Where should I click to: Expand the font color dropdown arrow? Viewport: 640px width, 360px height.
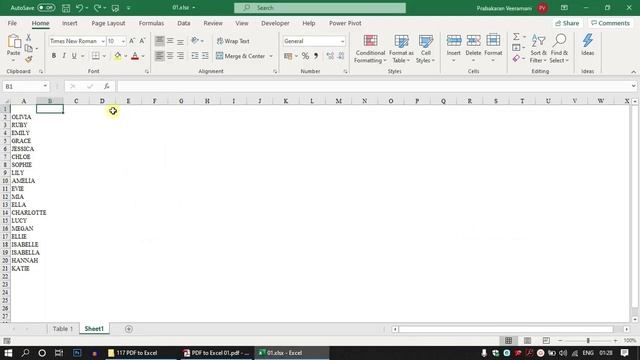tap(143, 56)
